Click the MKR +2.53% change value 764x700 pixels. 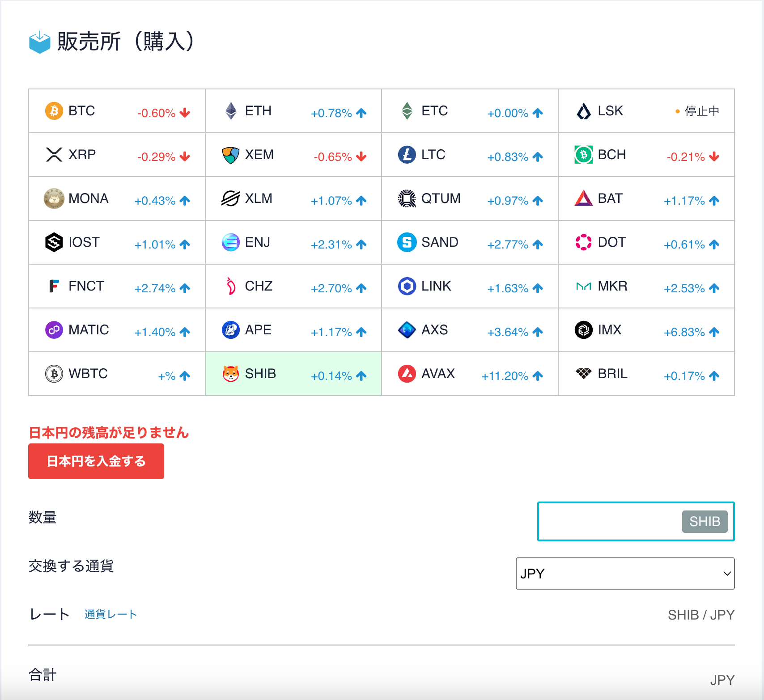[x=684, y=288]
